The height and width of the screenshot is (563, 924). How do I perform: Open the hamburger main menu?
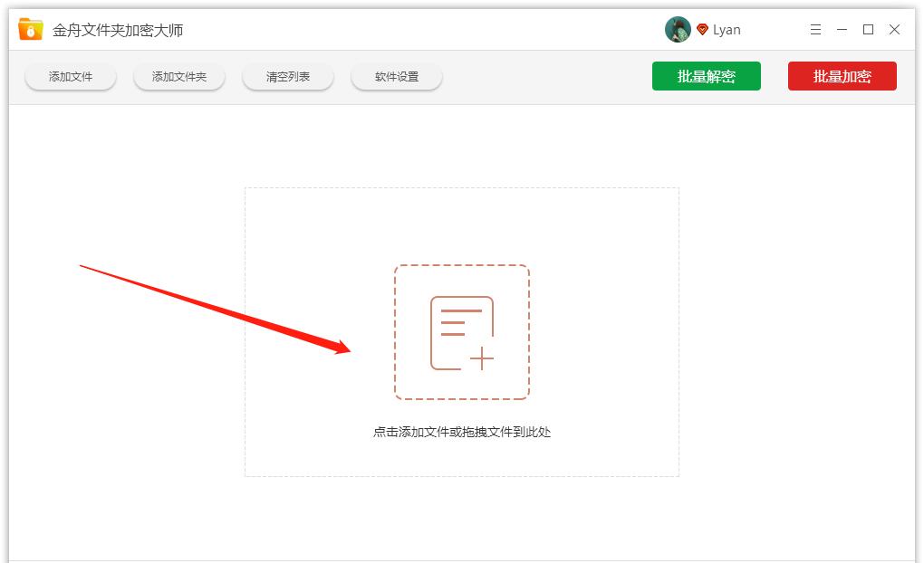click(x=814, y=29)
